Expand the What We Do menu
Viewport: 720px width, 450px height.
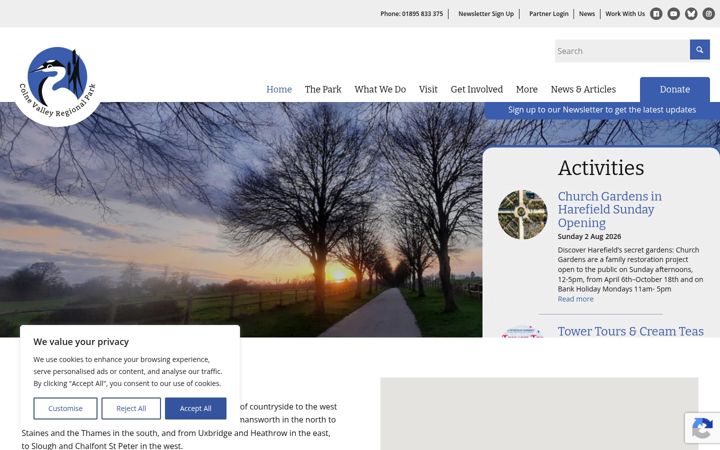pyautogui.click(x=380, y=90)
